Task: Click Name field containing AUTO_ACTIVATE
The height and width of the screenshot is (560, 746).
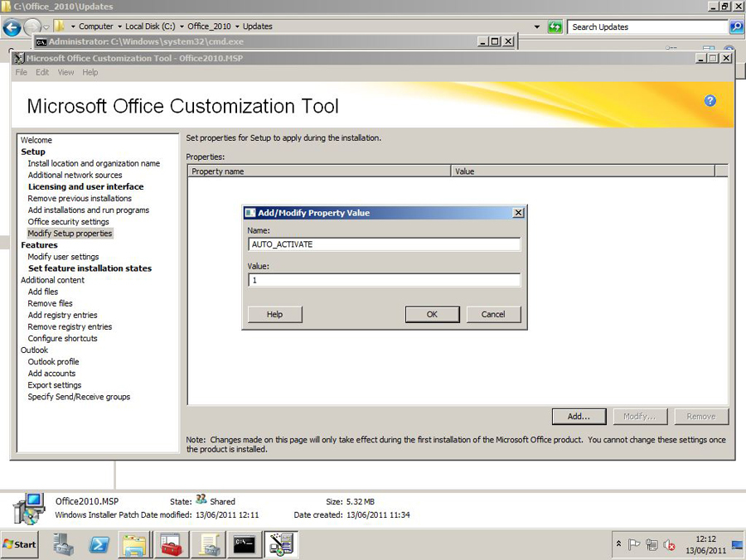Action: (384, 244)
